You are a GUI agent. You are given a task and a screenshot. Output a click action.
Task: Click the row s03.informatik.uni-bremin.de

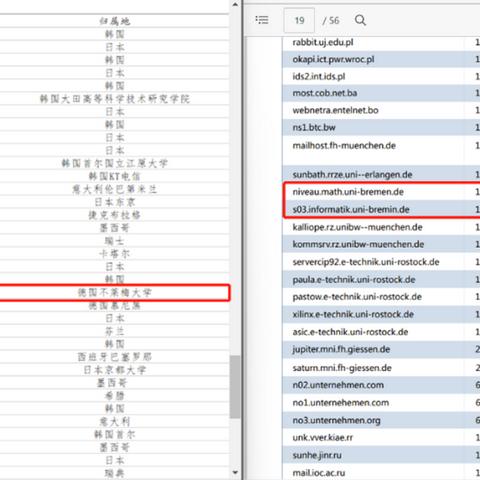point(381,209)
